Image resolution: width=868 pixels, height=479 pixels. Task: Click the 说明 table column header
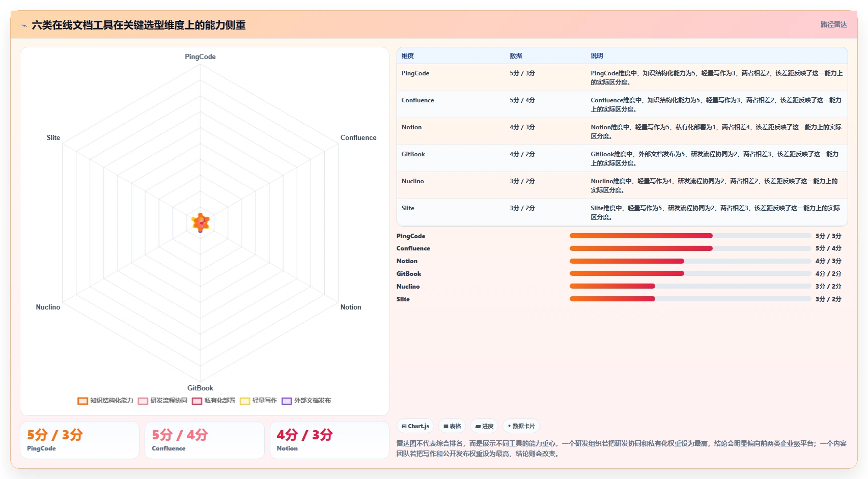[x=597, y=56]
